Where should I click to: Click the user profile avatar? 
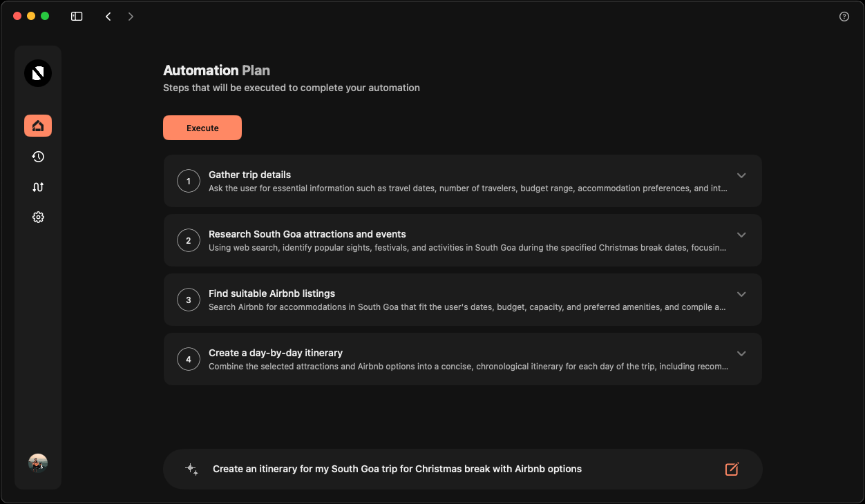[x=38, y=463]
